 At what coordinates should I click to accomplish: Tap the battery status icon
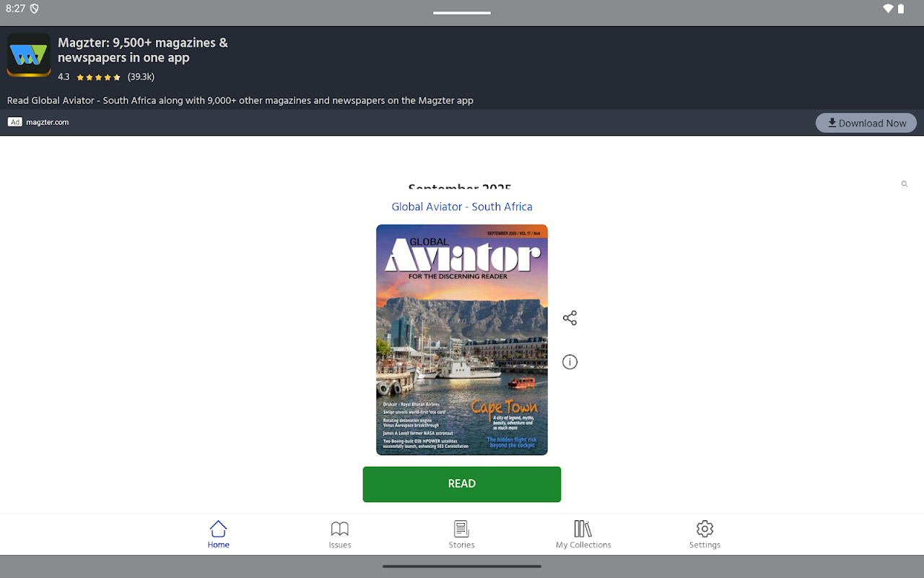point(901,9)
